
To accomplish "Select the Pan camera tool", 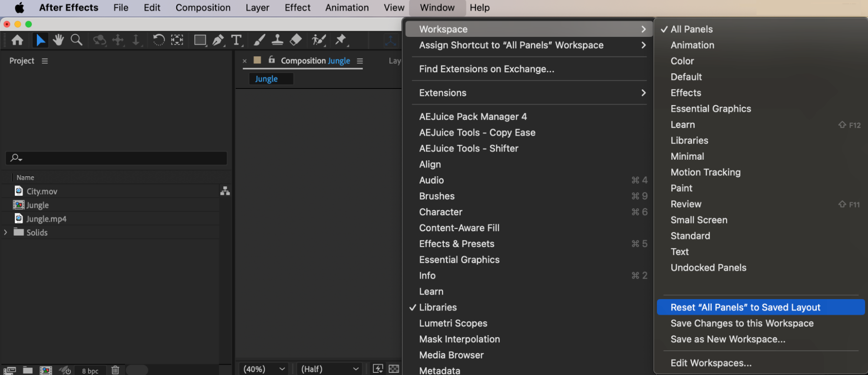I will click(118, 40).
